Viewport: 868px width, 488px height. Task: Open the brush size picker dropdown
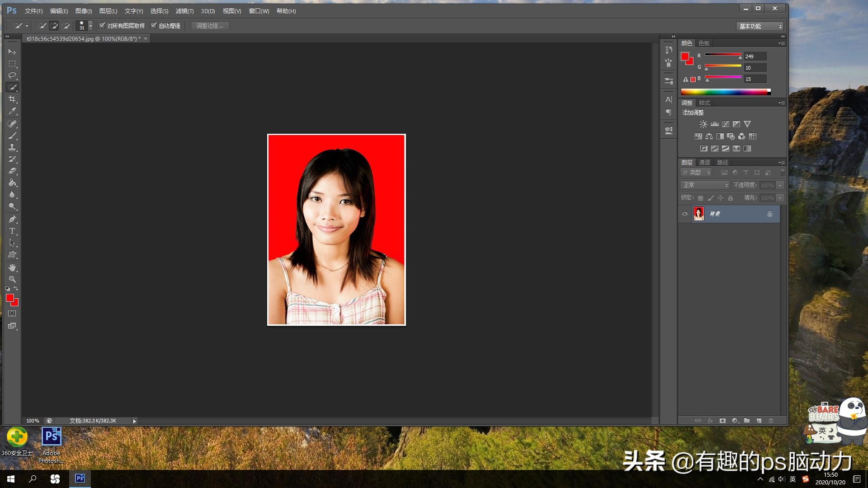click(x=90, y=26)
